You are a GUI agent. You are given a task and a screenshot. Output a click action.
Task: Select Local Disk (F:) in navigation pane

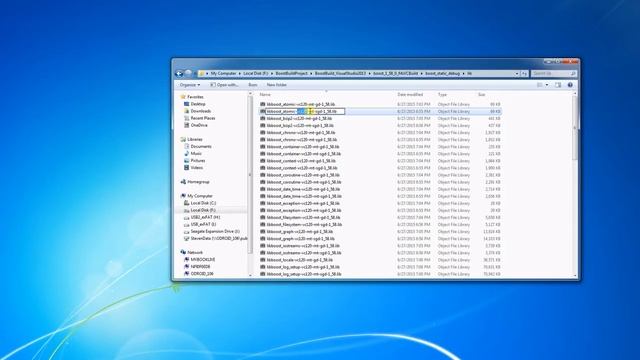pyautogui.click(x=200, y=210)
